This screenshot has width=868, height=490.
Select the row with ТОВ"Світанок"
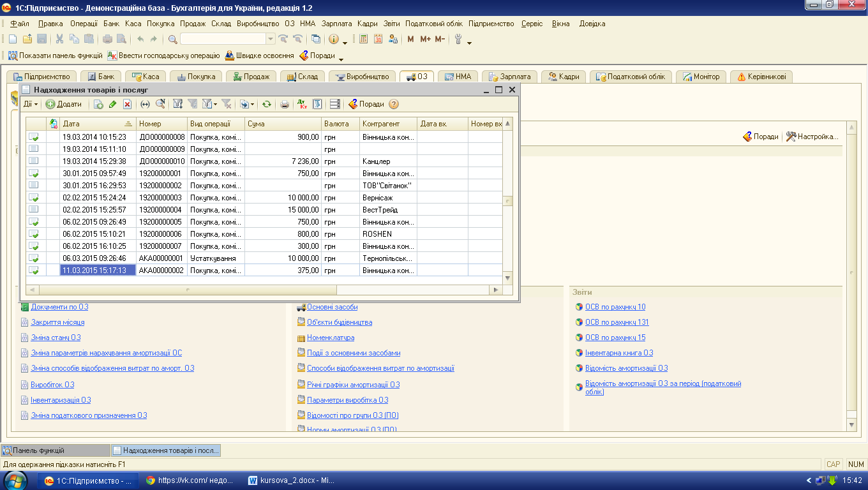click(x=264, y=186)
